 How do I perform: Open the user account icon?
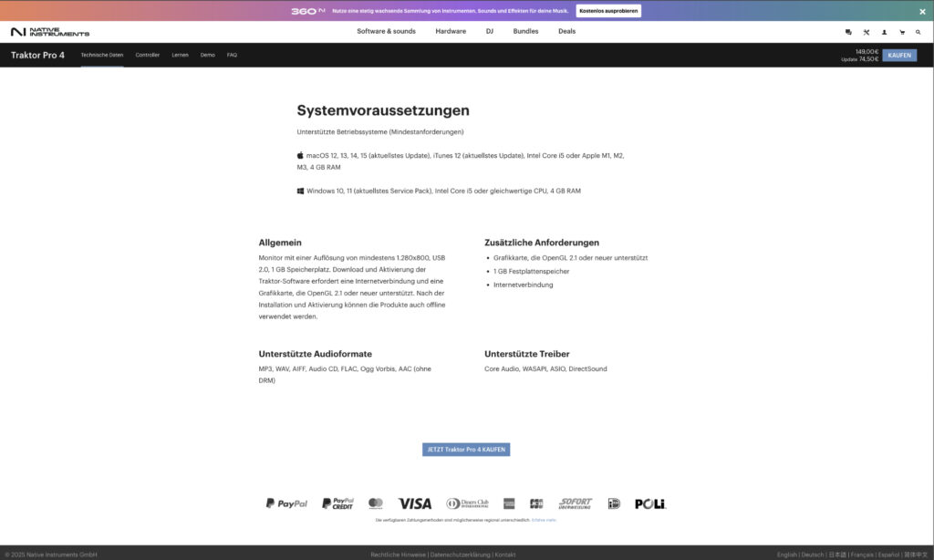click(885, 32)
